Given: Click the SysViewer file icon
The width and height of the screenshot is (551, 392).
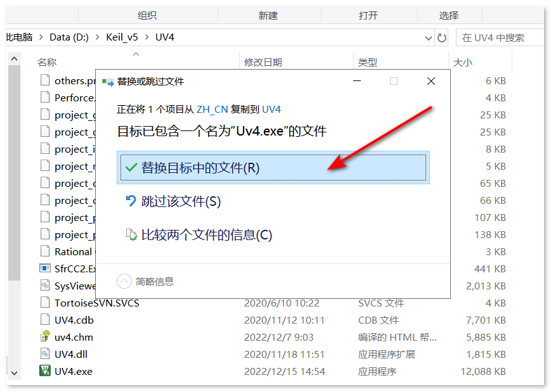Looking at the screenshot, I should [45, 286].
